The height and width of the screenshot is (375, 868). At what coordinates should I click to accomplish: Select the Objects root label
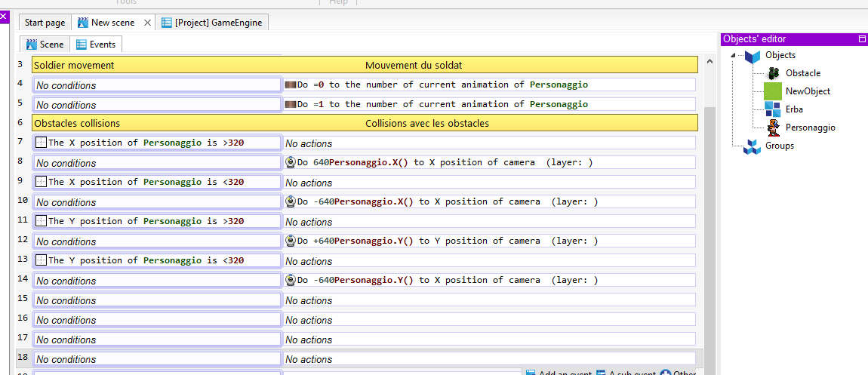780,55
